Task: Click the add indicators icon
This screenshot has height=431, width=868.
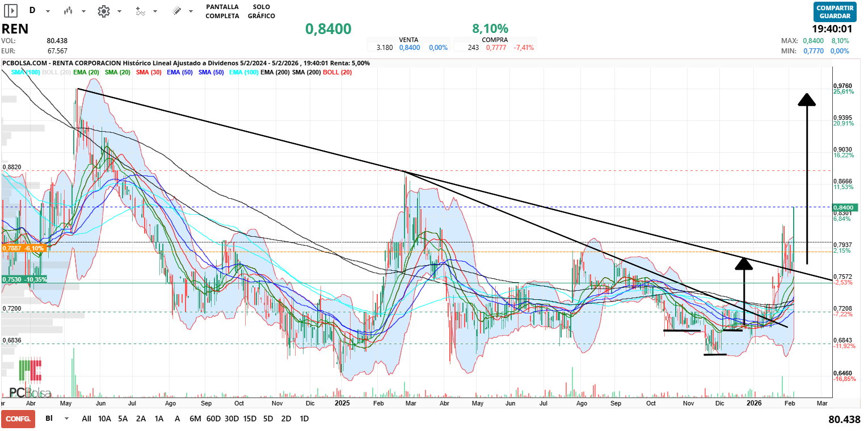Action: click(141, 11)
